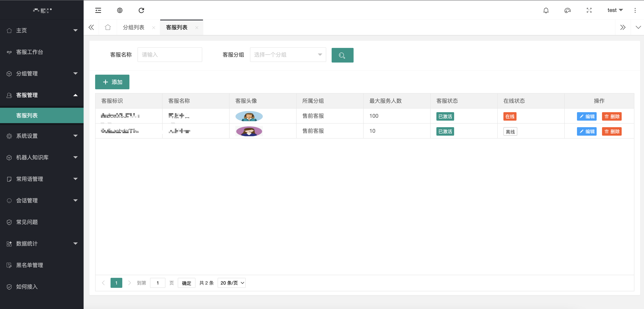Open 如何接入 in the sidebar

coord(42,286)
